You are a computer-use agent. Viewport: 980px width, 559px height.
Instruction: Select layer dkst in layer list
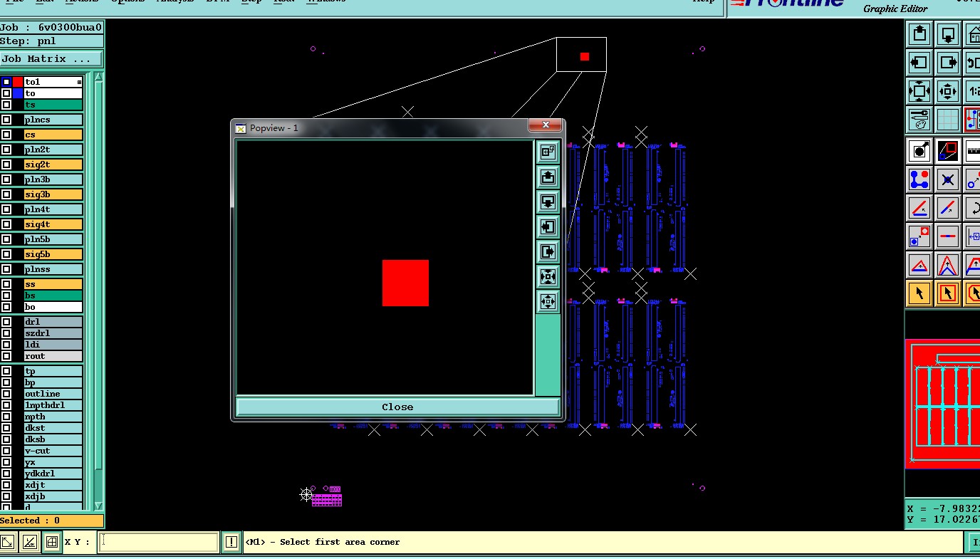[53, 428]
